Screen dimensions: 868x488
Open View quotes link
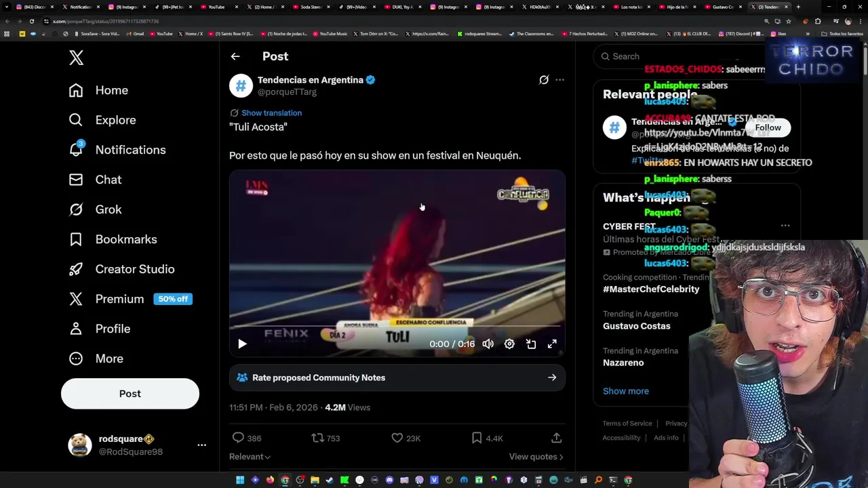pyautogui.click(x=536, y=457)
